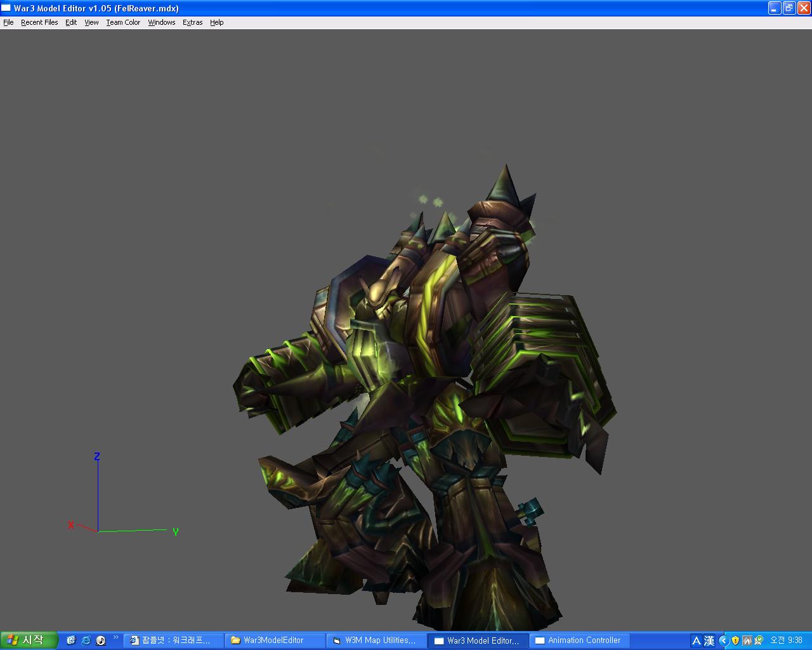Screen dimensions: 812x650
Task: Open the Windows Start menu
Action: click(29, 640)
